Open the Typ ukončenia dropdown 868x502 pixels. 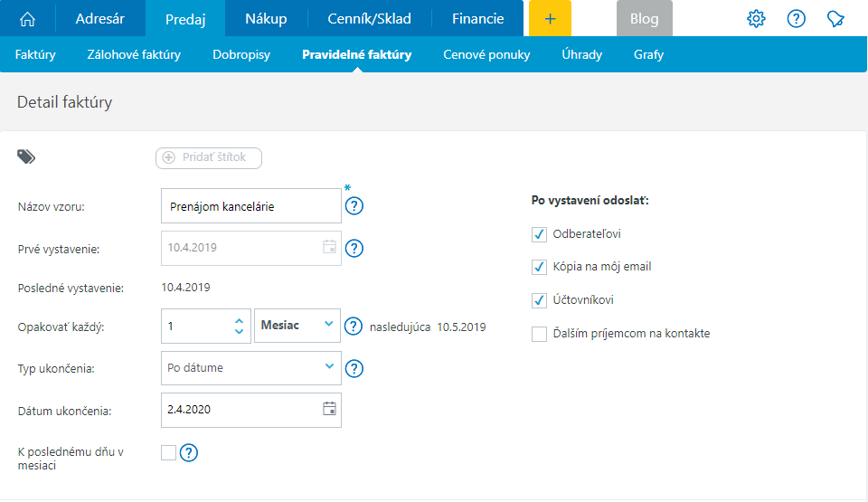coord(250,368)
